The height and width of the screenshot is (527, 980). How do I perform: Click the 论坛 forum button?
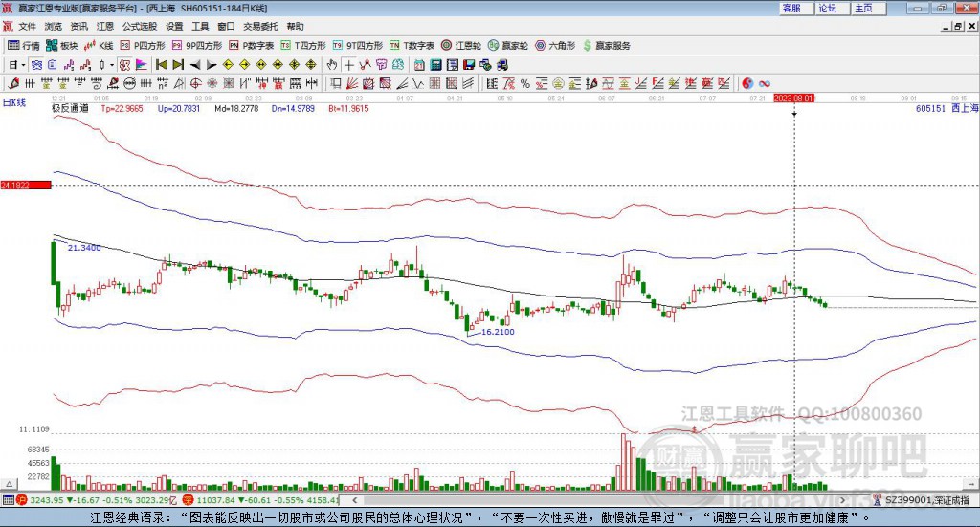[832, 8]
